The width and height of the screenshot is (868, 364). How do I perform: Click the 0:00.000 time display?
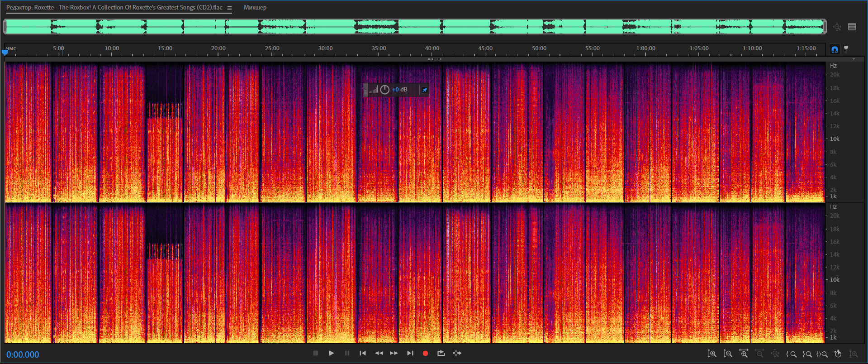23,354
